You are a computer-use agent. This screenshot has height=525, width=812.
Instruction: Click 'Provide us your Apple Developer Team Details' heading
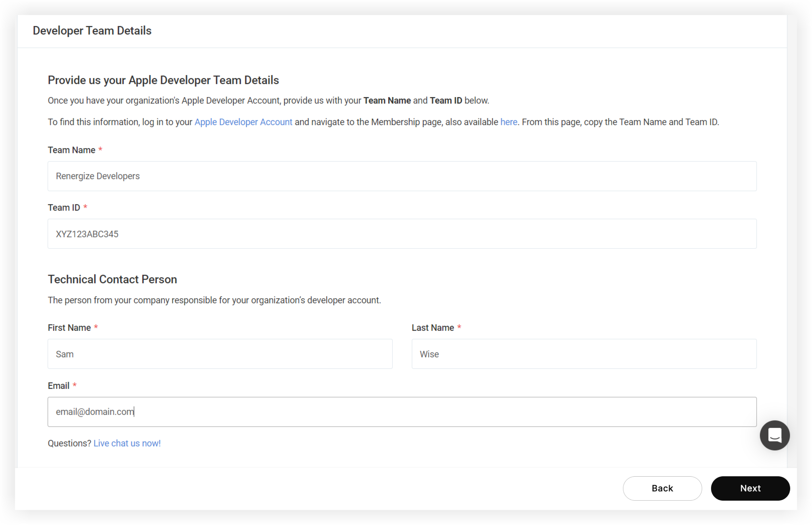163,80
